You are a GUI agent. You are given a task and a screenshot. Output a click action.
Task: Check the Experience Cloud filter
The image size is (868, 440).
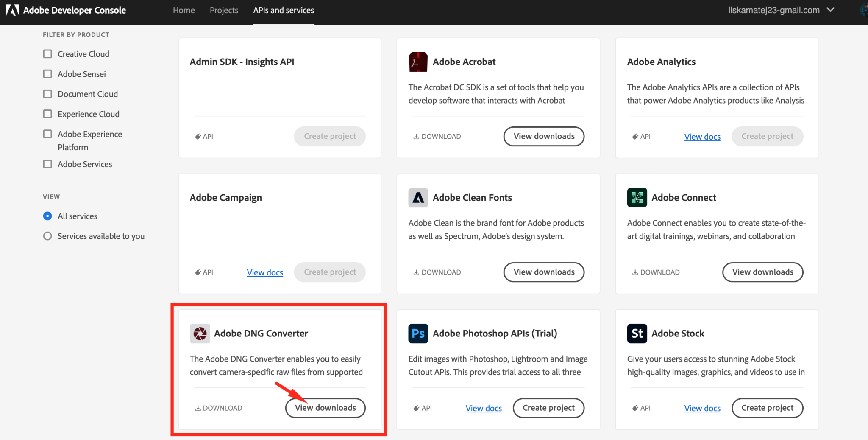point(47,114)
